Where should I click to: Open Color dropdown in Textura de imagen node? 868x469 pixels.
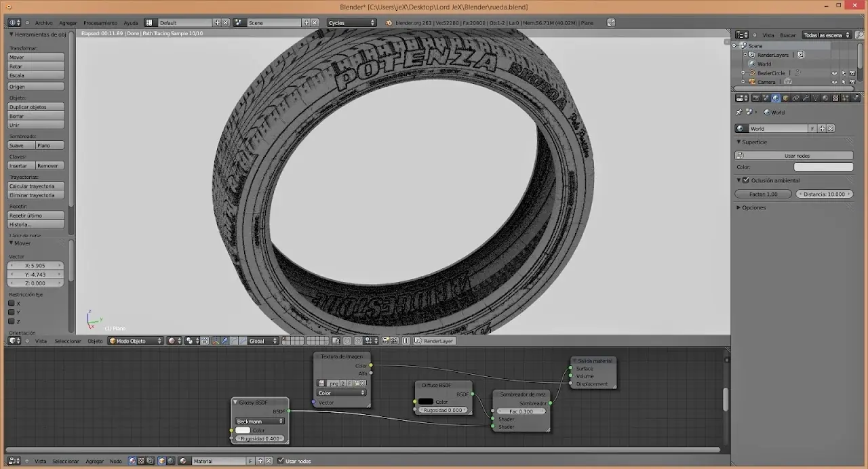tap(342, 392)
